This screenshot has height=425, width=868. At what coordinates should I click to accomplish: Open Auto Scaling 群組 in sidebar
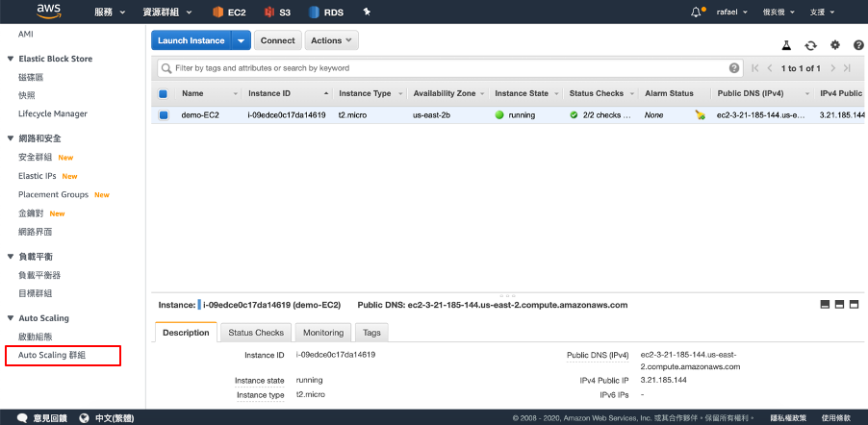(52, 355)
